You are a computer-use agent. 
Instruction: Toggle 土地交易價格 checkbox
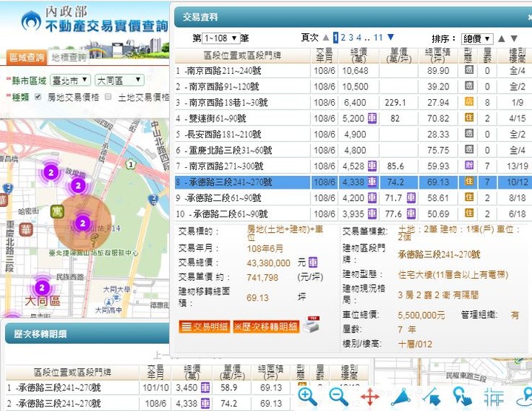pyautogui.click(x=108, y=97)
